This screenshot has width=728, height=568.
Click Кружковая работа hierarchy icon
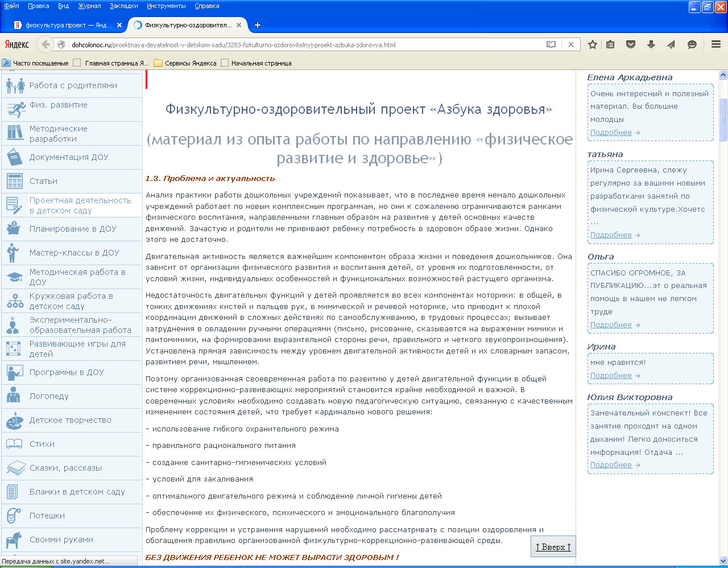(15, 301)
